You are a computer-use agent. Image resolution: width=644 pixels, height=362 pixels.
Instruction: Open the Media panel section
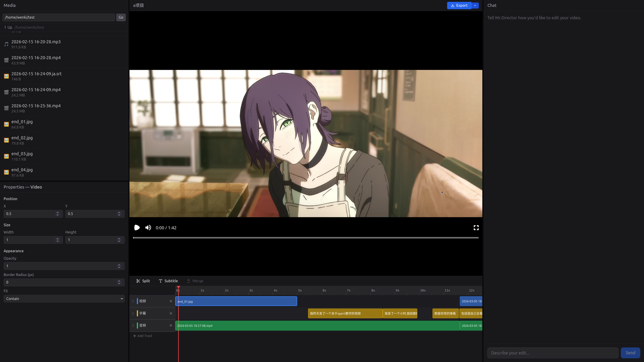(10, 5)
